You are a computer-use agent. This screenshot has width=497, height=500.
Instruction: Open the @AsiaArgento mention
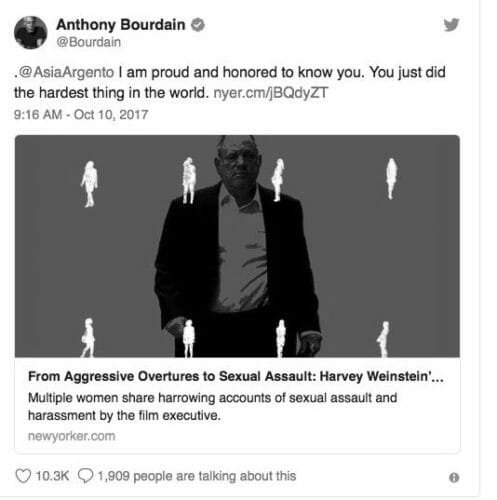66,72
